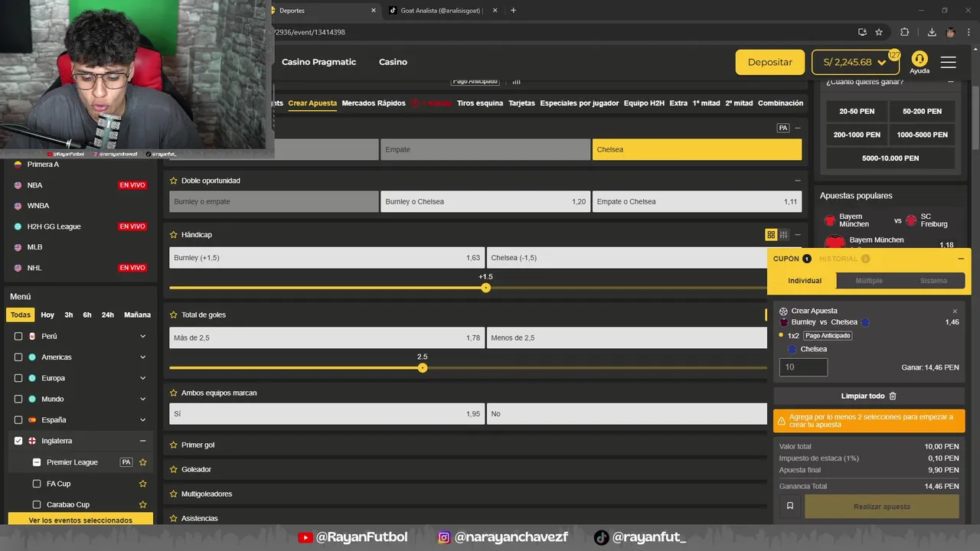Favorite the Goleador market star

pos(174,469)
